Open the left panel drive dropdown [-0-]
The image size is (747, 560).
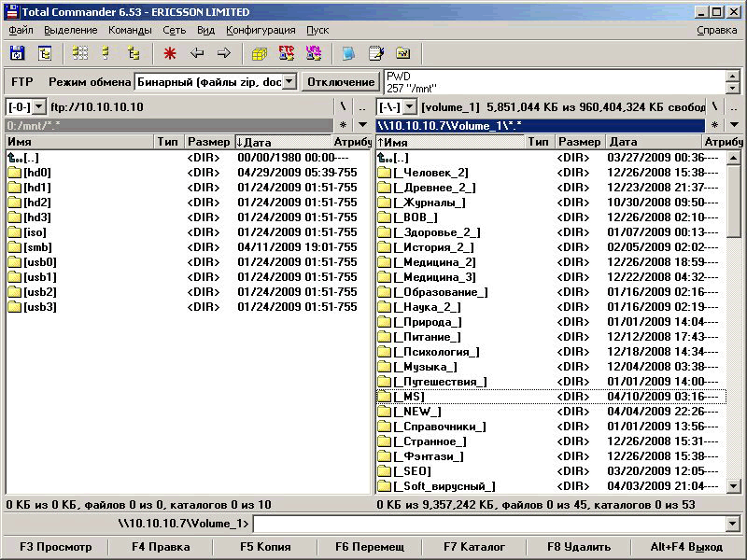(x=39, y=106)
